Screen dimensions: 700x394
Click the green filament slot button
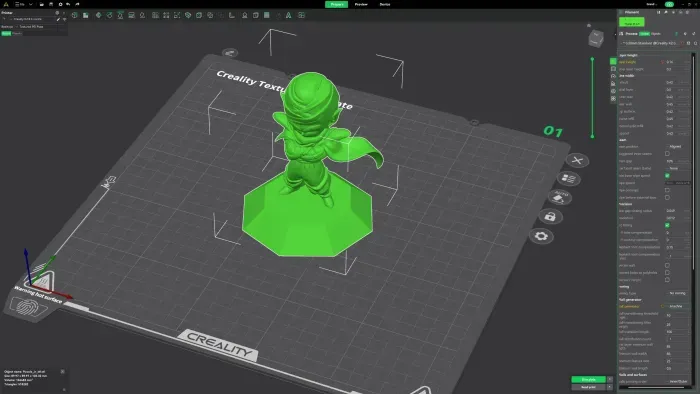pyautogui.click(x=631, y=22)
